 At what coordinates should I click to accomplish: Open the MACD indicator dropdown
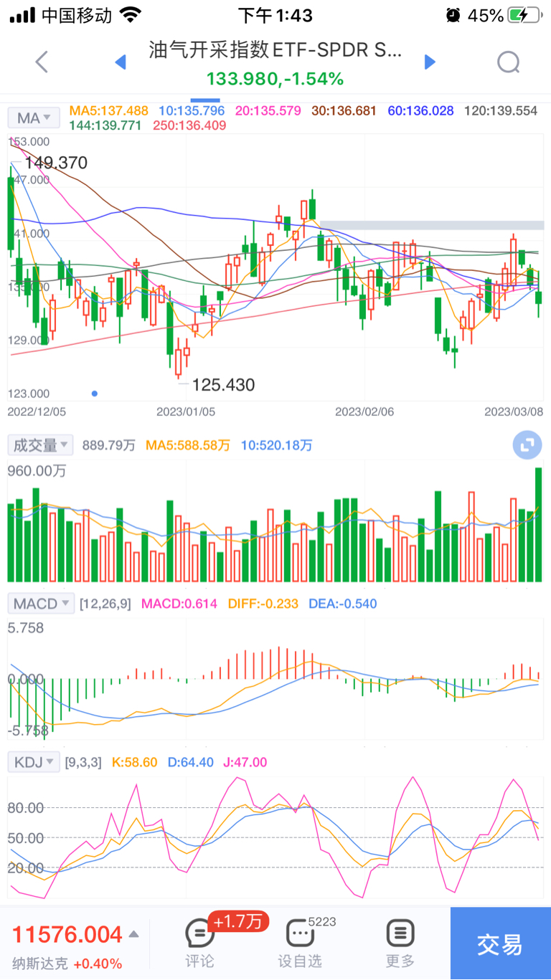pos(42,604)
